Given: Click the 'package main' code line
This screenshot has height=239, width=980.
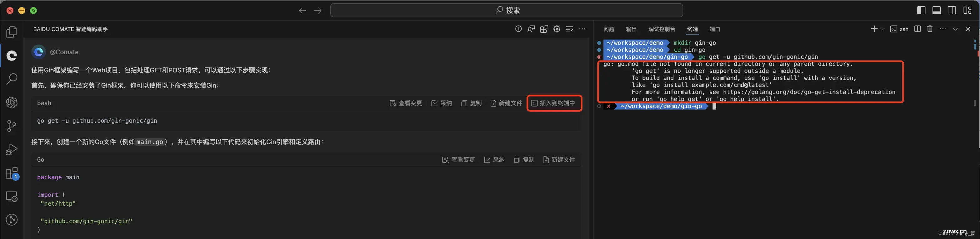Looking at the screenshot, I should click(58, 177).
